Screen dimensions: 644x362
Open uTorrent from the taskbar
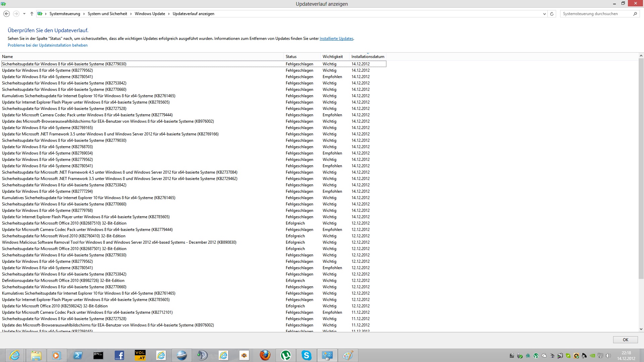tap(286, 355)
